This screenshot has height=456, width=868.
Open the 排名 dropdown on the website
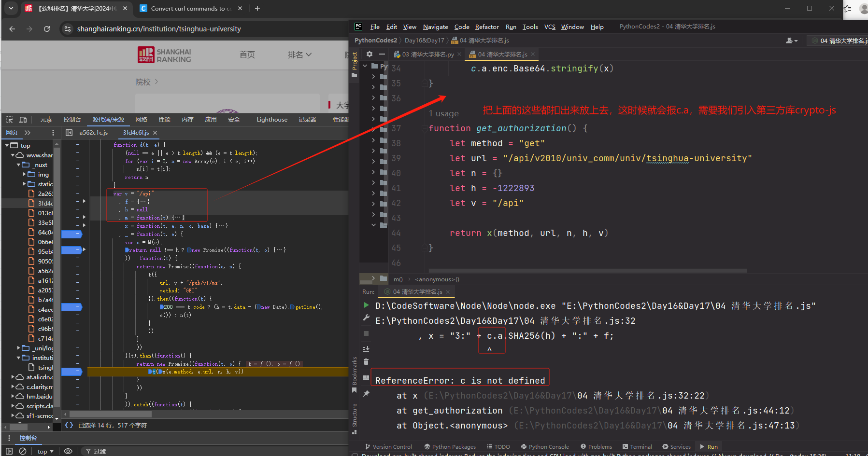pyautogui.click(x=299, y=55)
